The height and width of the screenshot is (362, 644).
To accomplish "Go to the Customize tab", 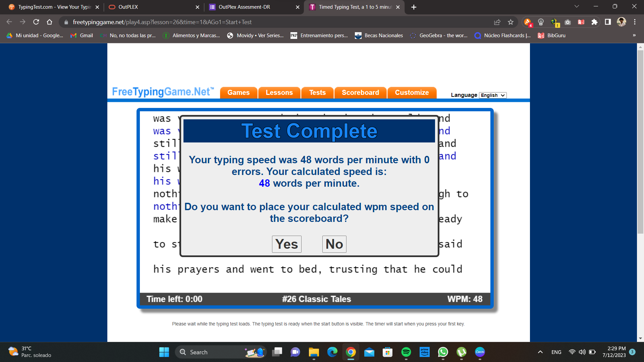I will [412, 93].
